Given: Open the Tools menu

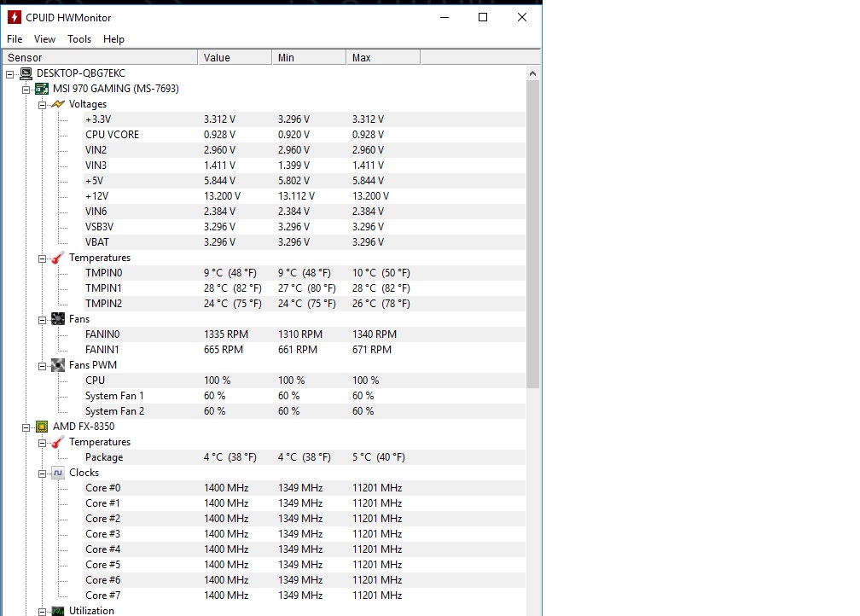Looking at the screenshot, I should coord(79,39).
